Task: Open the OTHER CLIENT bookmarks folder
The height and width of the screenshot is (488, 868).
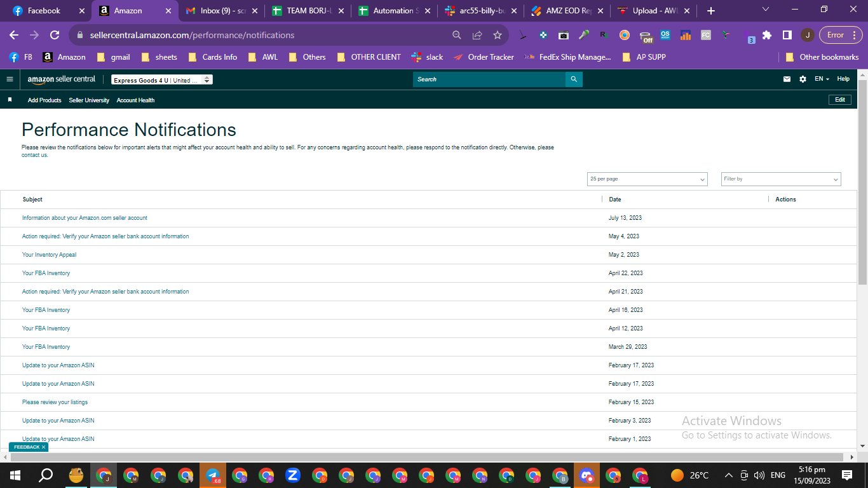Action: pos(369,57)
